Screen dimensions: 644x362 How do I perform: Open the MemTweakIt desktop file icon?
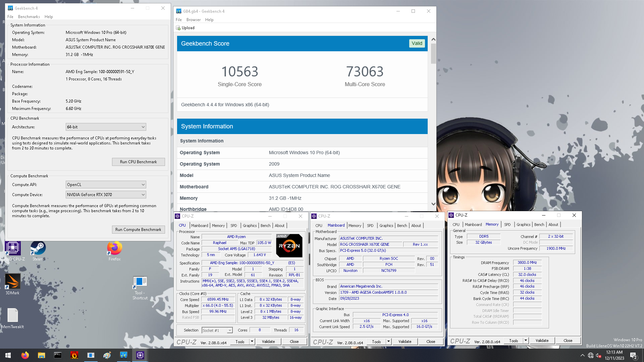point(12,318)
